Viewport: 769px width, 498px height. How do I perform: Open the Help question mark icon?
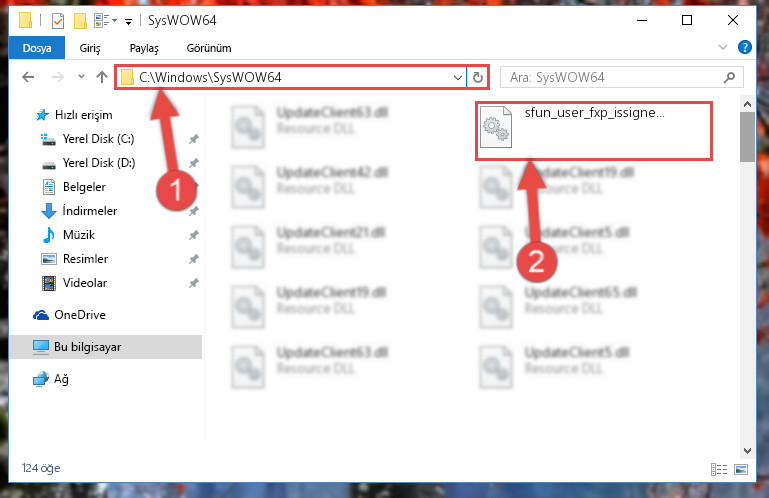[x=744, y=47]
